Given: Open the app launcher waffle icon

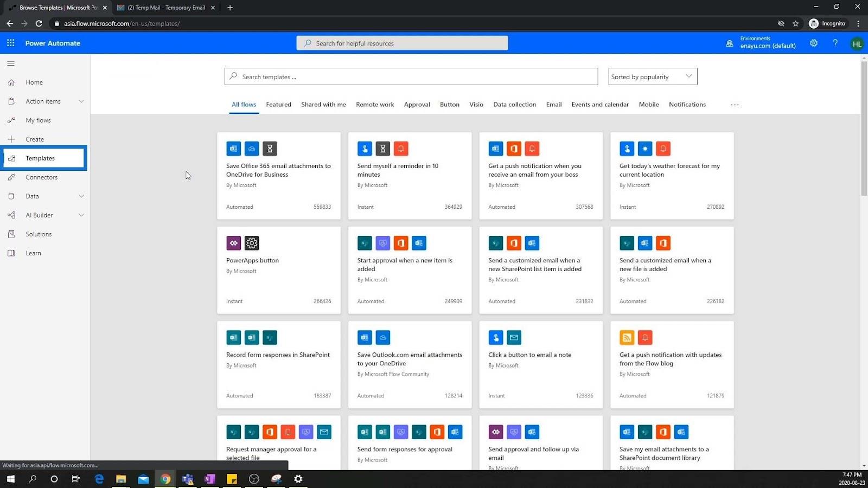Looking at the screenshot, I should tap(11, 43).
